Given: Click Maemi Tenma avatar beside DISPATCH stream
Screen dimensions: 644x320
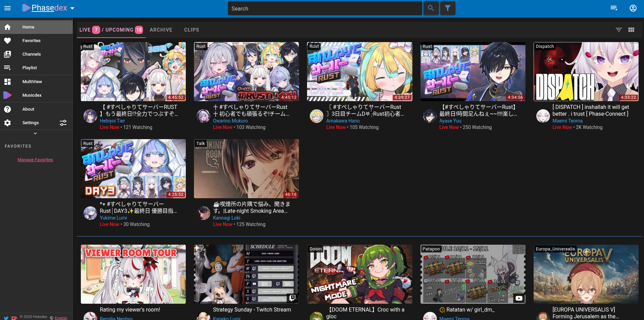Looking at the screenshot, I should (543, 116).
